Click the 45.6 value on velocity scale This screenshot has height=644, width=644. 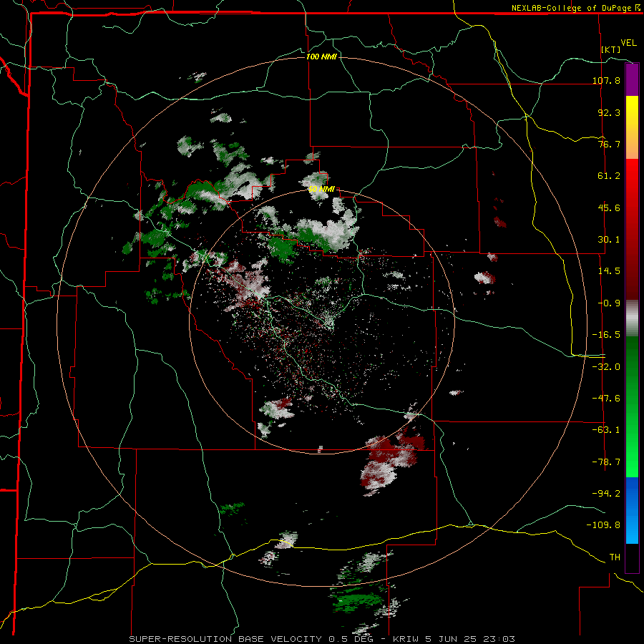coord(609,208)
